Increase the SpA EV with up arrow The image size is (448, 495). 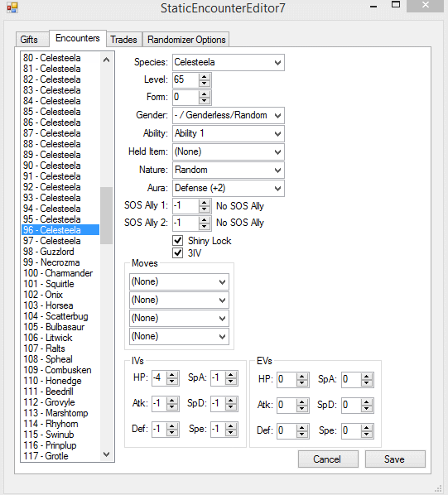tap(367, 377)
